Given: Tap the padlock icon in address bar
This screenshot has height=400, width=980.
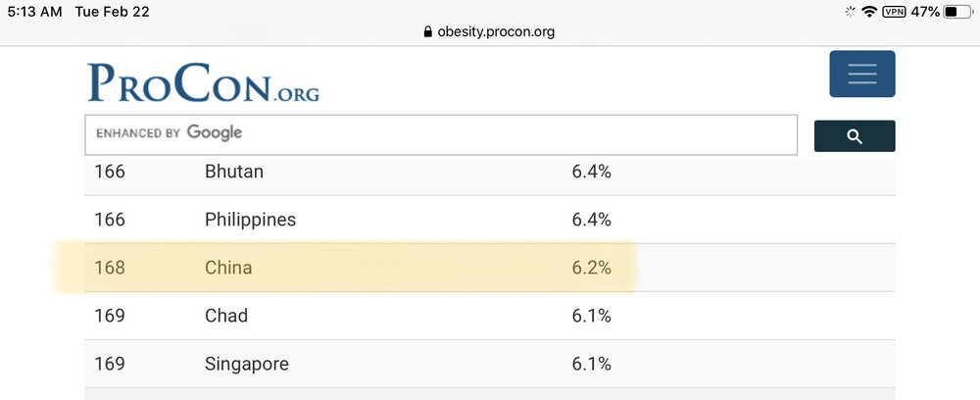Looking at the screenshot, I should coord(427,31).
